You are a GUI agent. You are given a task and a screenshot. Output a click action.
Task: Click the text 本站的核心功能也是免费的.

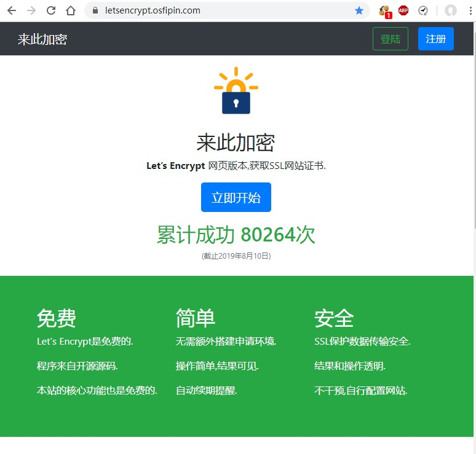point(97,390)
